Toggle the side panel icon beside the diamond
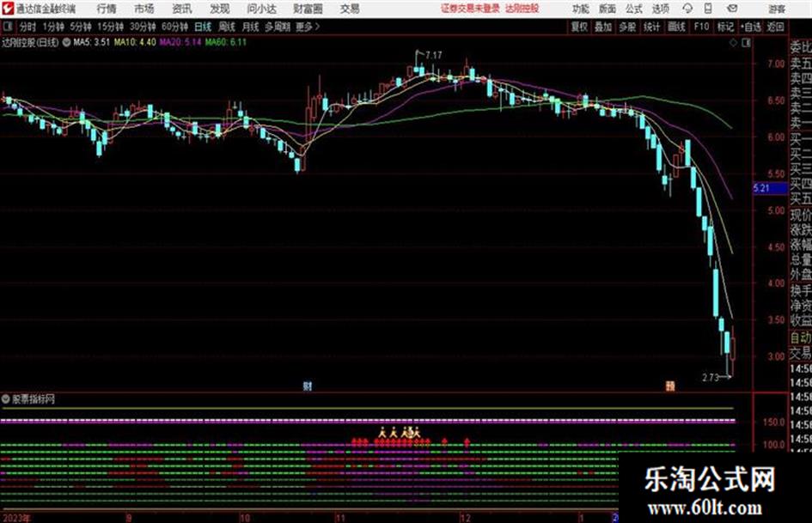Image resolution: width=812 pixels, height=523 pixels. pyautogui.click(x=746, y=43)
